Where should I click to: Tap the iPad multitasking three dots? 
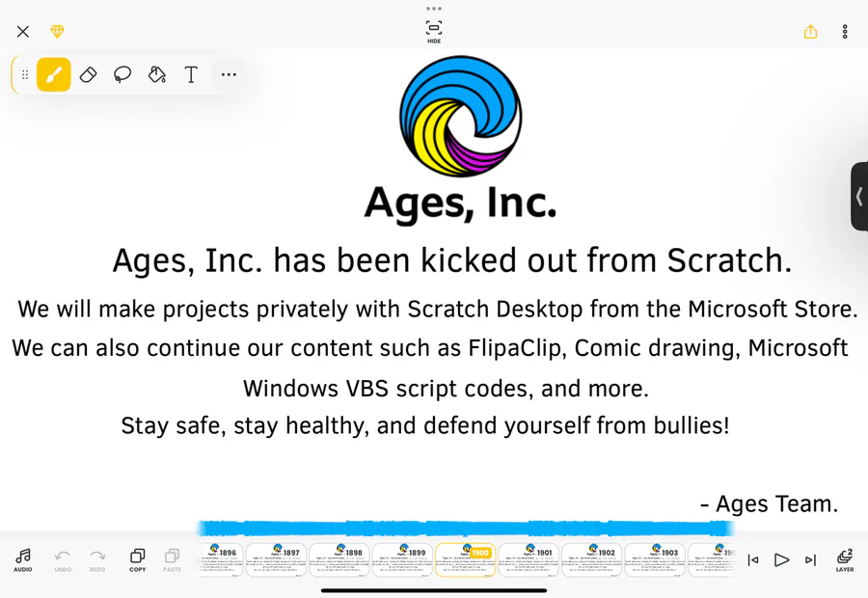[x=434, y=9]
